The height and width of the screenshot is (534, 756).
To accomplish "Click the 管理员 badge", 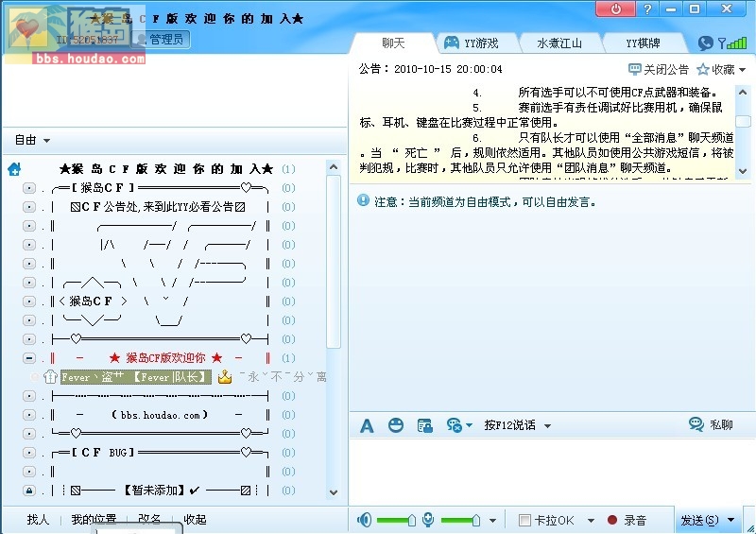I will (160, 39).
